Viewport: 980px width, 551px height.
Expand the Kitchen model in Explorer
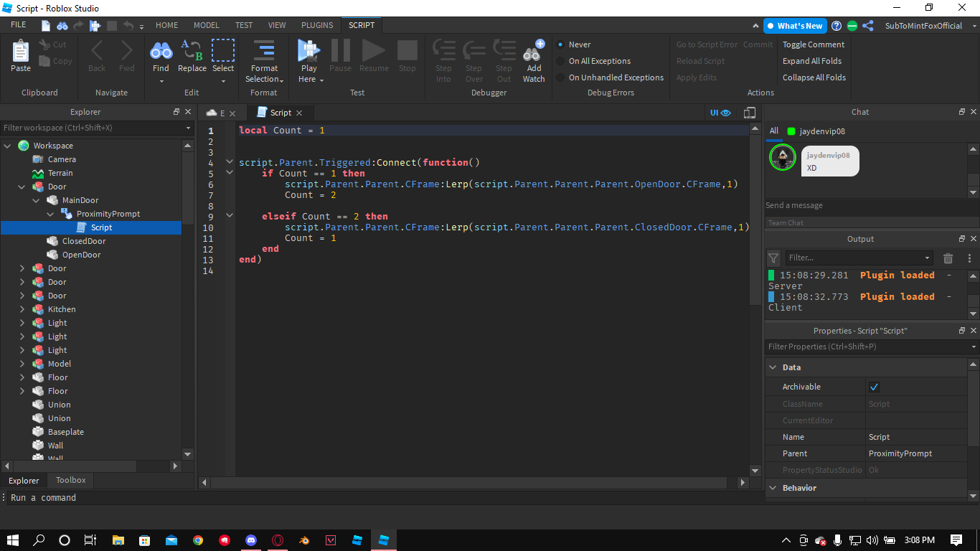pos(22,309)
